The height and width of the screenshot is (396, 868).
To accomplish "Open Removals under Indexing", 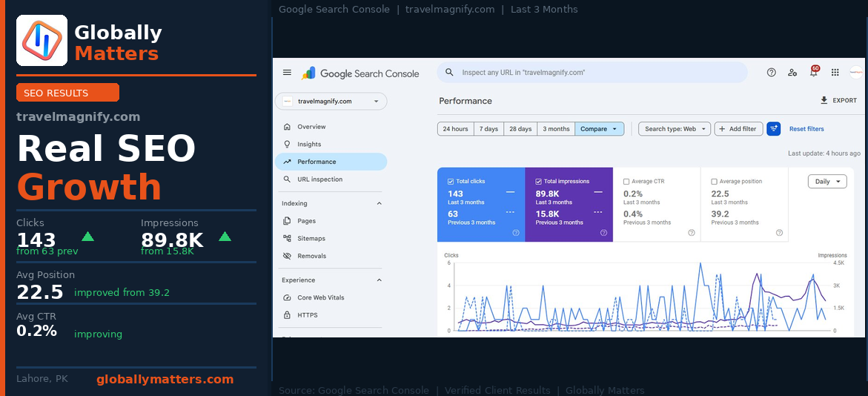I will coord(331,256).
